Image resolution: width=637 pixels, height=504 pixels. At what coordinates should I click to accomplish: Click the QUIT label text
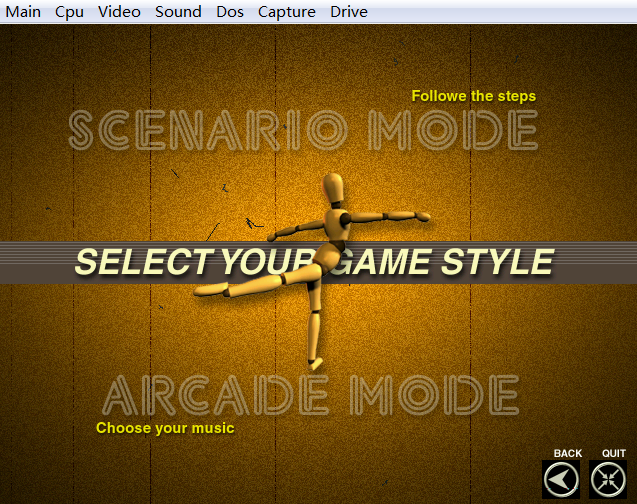coord(614,453)
